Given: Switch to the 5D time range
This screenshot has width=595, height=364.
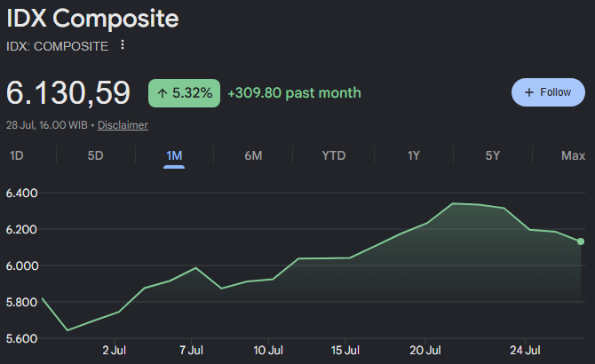Looking at the screenshot, I should tap(95, 155).
